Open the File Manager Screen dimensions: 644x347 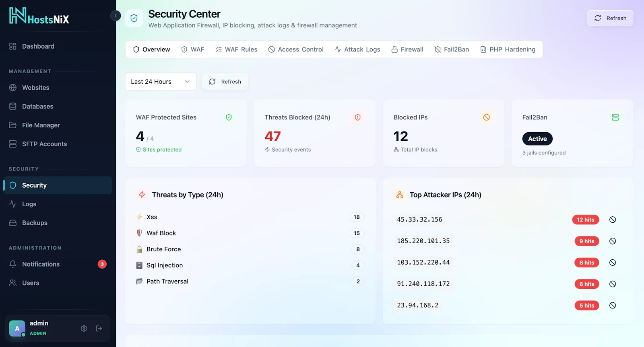pyautogui.click(x=58, y=125)
